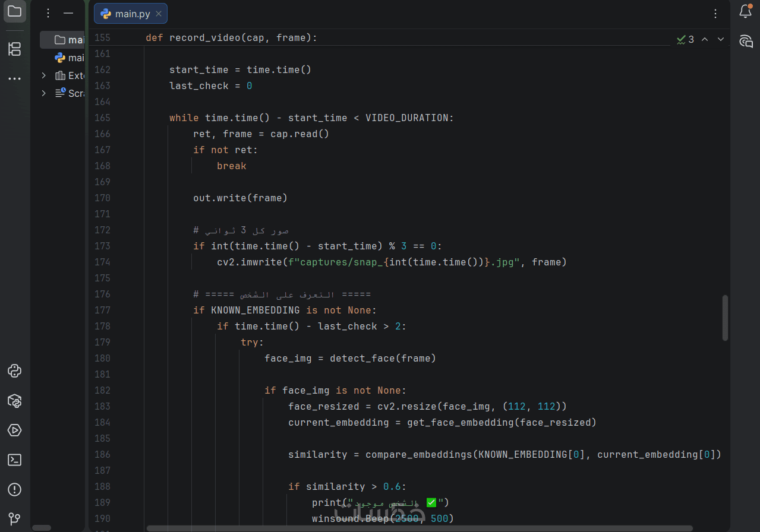Viewport: 760px width, 532px height.
Task: Open the editor tabs options menu
Action: (x=715, y=13)
